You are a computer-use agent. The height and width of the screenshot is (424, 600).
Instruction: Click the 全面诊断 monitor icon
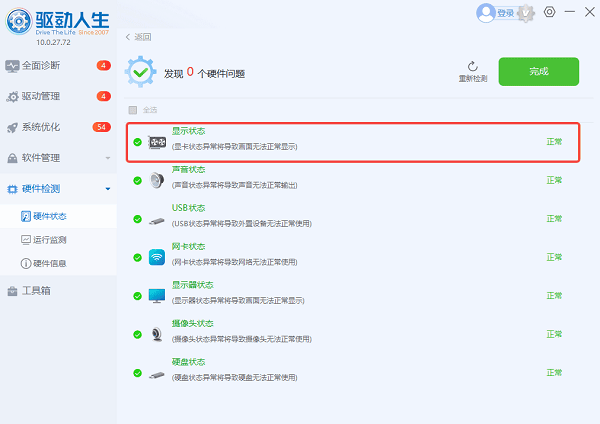12,66
